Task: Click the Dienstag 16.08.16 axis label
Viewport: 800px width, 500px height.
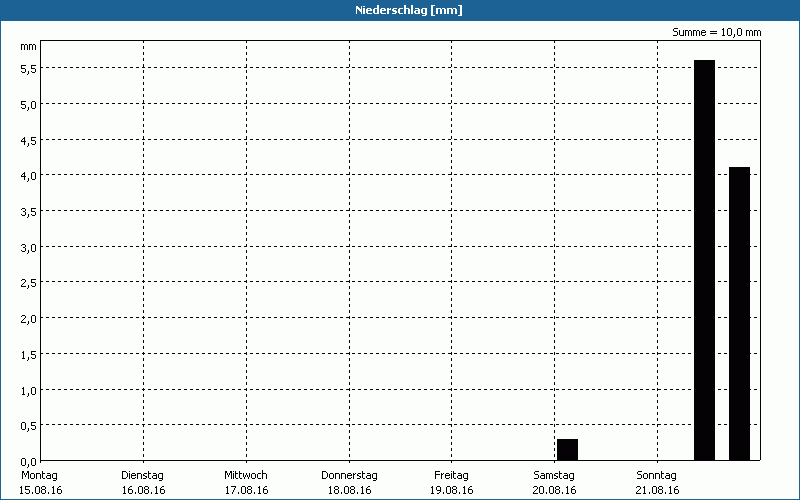Action: [143, 483]
